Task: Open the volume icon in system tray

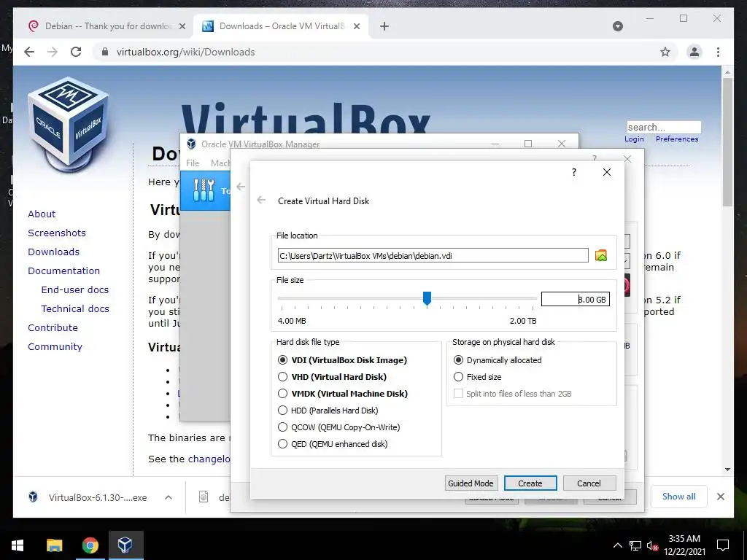Action: (x=652, y=545)
